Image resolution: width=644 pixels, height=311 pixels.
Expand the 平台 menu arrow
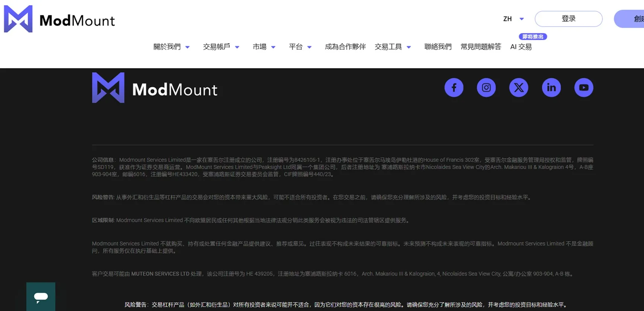(309, 47)
